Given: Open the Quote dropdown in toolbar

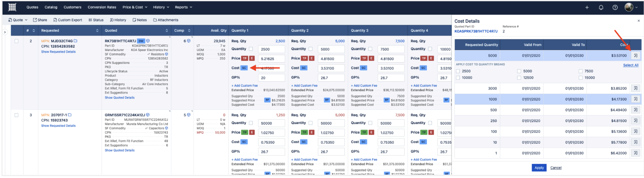Looking at the screenshot, I should coord(18,20).
